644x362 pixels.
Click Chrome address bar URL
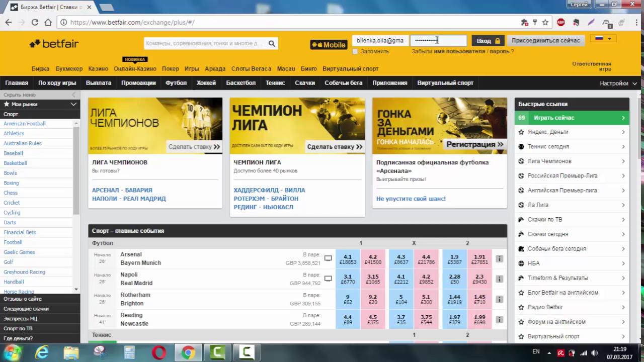tap(132, 22)
